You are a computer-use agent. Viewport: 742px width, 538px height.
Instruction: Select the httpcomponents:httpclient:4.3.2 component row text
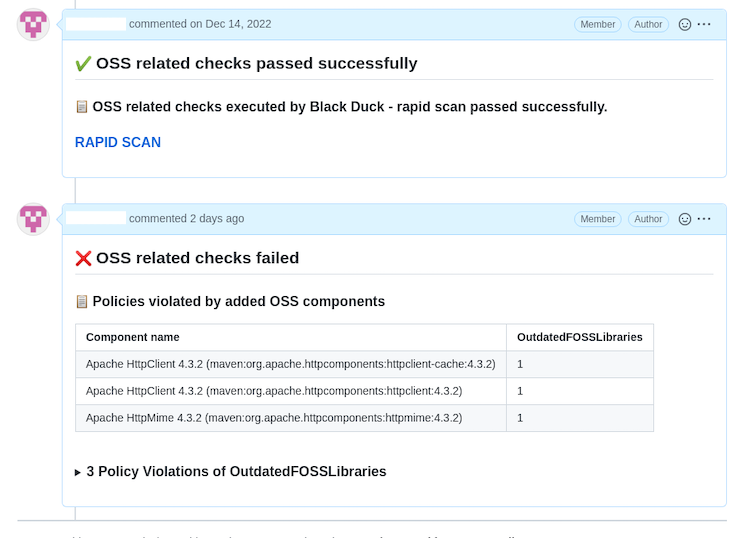pyautogui.click(x=274, y=391)
